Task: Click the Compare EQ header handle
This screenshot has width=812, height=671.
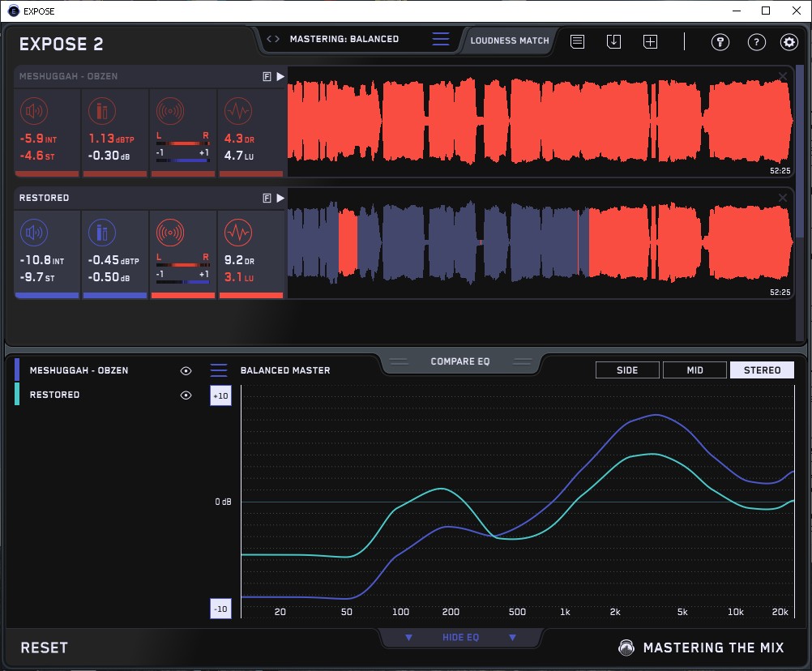Action: pyautogui.click(x=459, y=361)
